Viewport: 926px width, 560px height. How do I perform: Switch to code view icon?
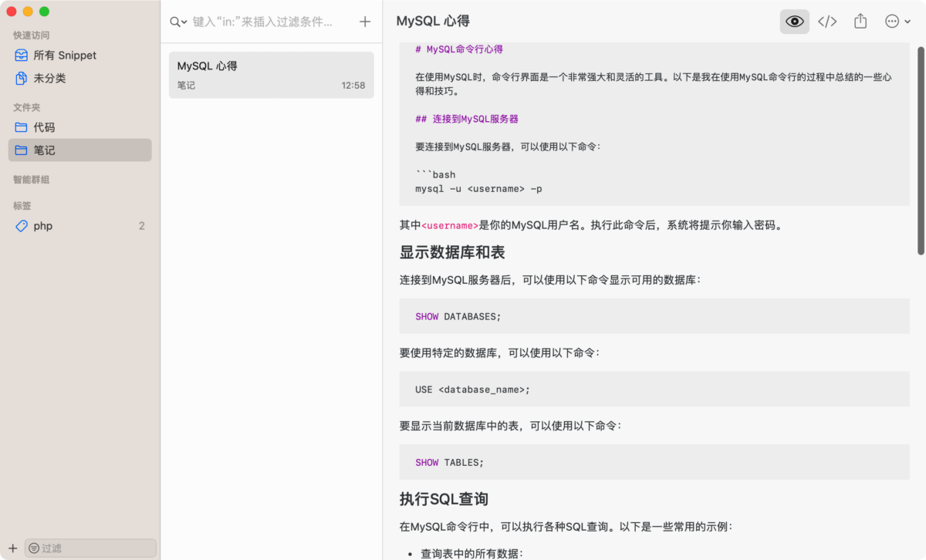(x=827, y=22)
